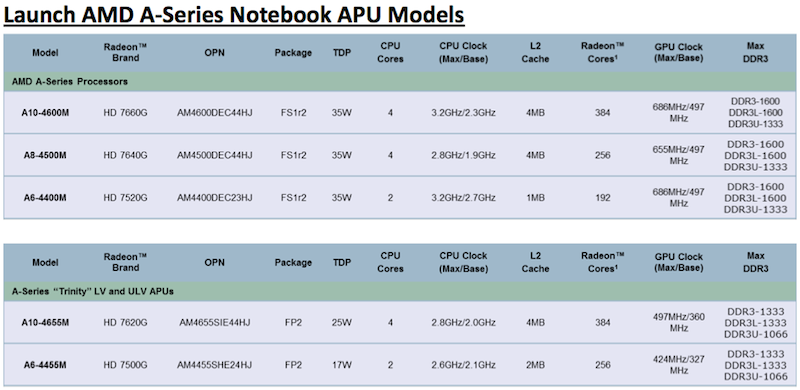Select the 497MHz/360 MHz GPU clock value
800x390 pixels.
(x=679, y=323)
